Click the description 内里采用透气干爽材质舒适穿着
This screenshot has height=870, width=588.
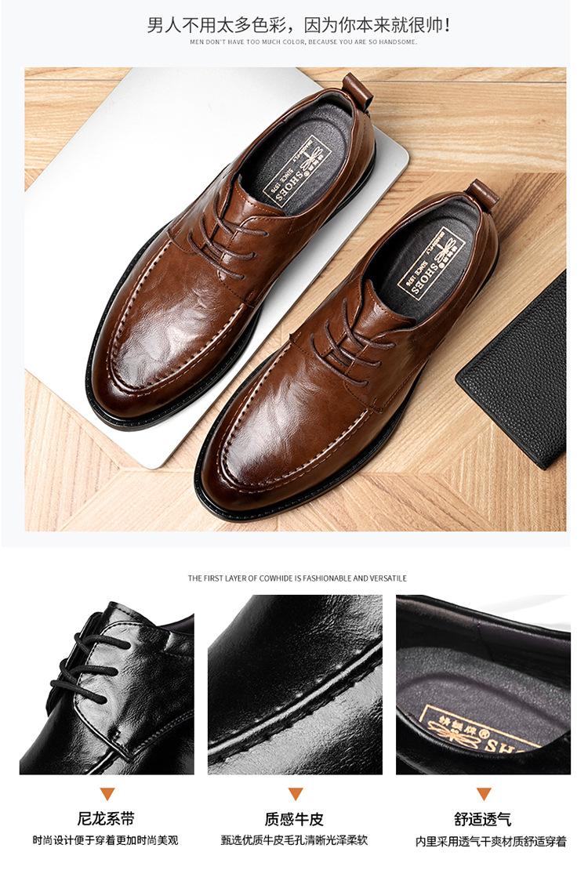491,842
